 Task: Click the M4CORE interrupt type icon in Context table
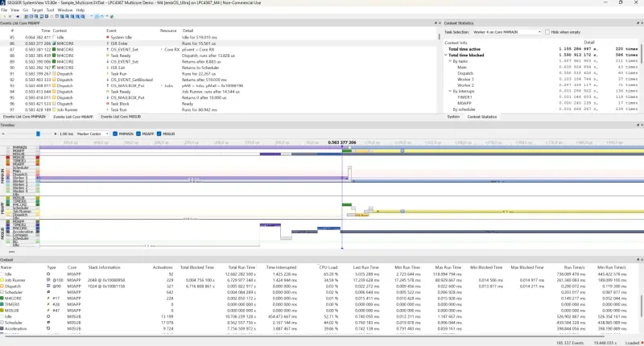click(48, 299)
